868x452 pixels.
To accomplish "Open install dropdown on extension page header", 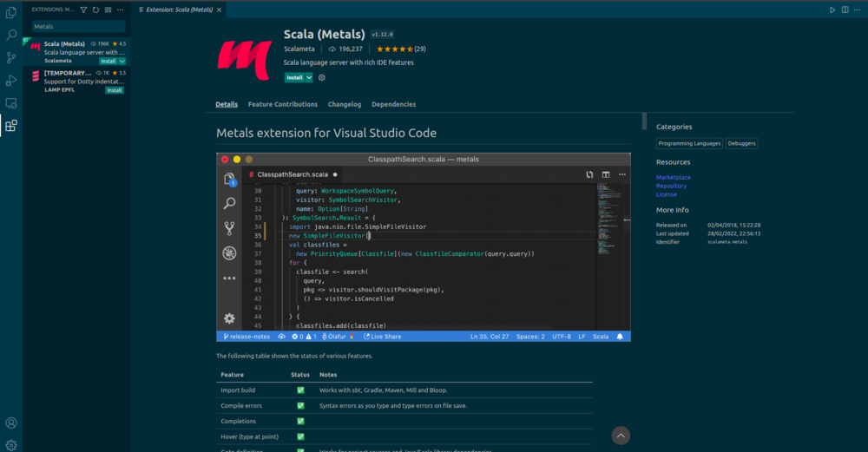I will (x=309, y=78).
